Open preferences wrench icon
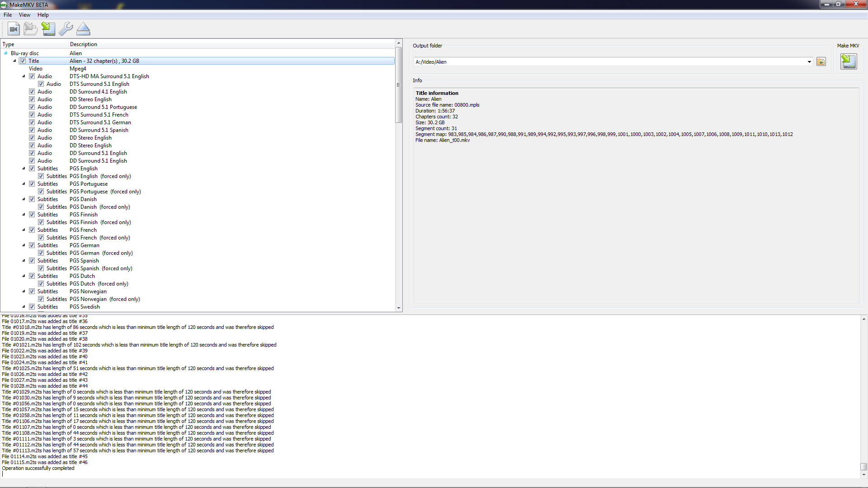The height and width of the screenshot is (488, 868). (x=66, y=29)
